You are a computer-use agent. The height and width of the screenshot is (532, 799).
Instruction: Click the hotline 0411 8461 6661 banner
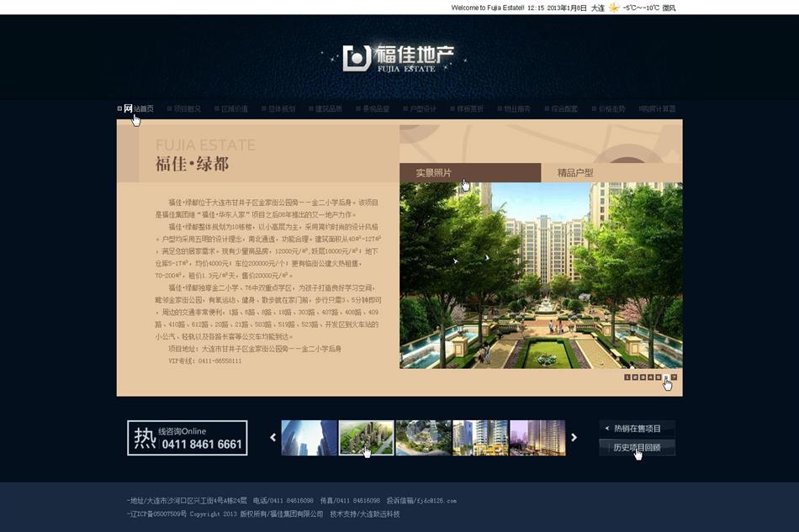point(188,438)
